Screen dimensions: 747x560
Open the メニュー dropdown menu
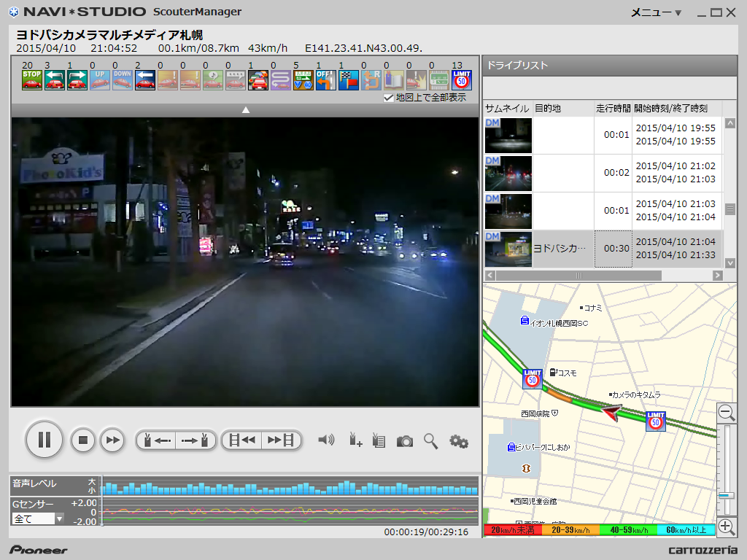pyautogui.click(x=655, y=12)
